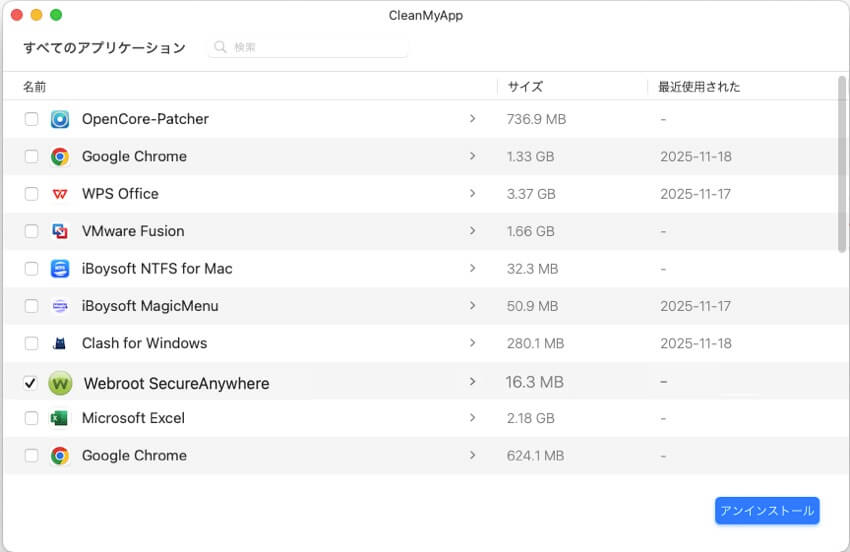Click the iBoysoft MagicMenu icon
The width and height of the screenshot is (850, 552).
point(60,306)
